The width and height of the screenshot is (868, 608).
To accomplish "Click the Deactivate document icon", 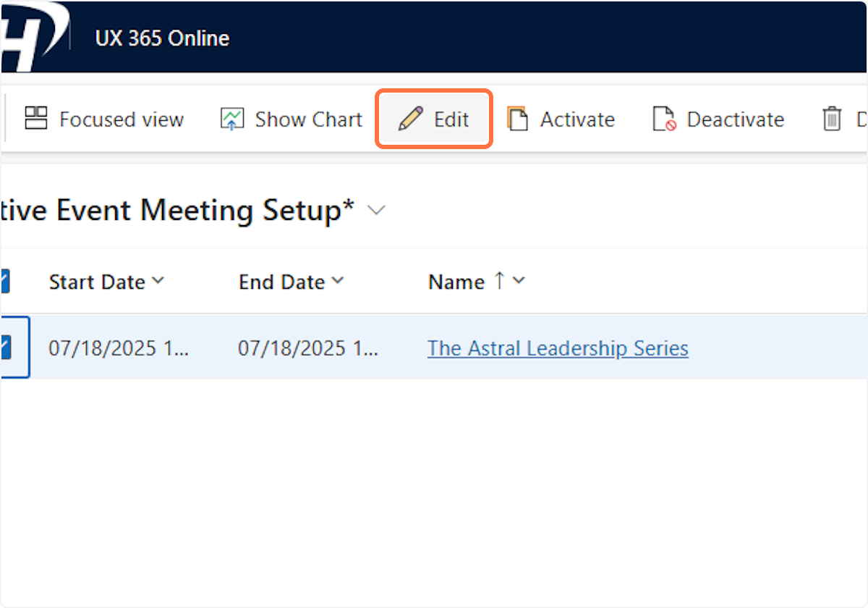I will click(663, 119).
